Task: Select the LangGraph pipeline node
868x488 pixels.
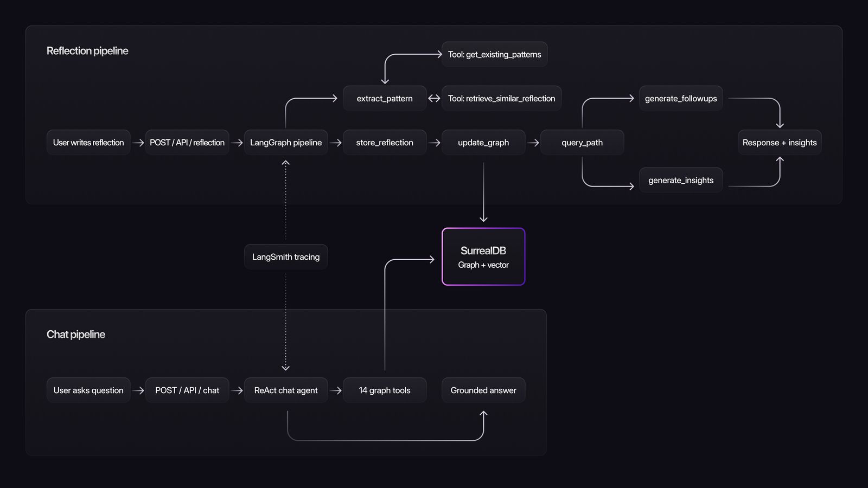Action: (x=286, y=142)
